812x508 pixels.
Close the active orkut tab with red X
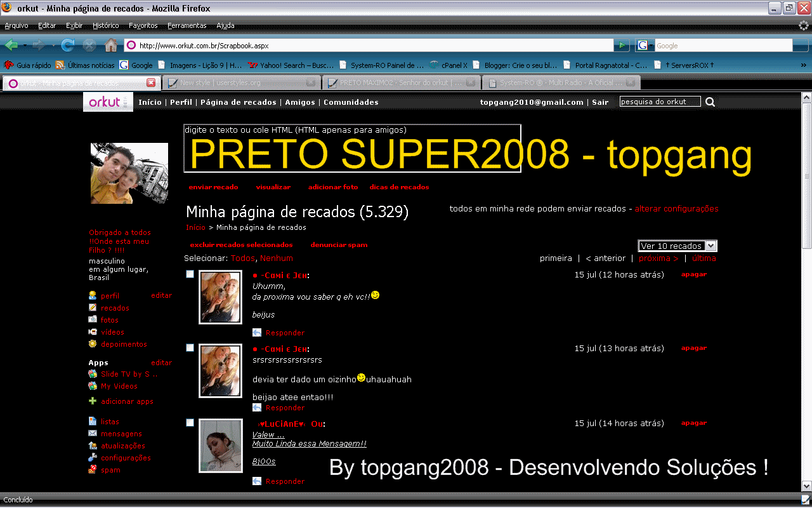point(151,83)
